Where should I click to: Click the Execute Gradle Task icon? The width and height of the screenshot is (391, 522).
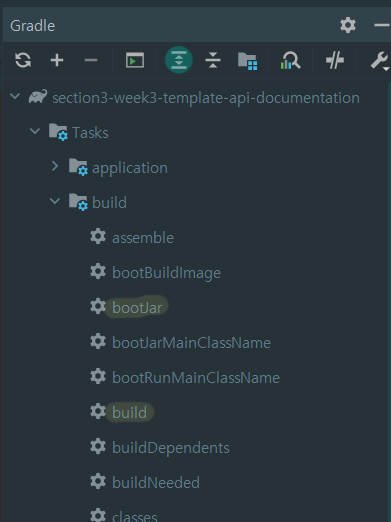(x=135, y=60)
